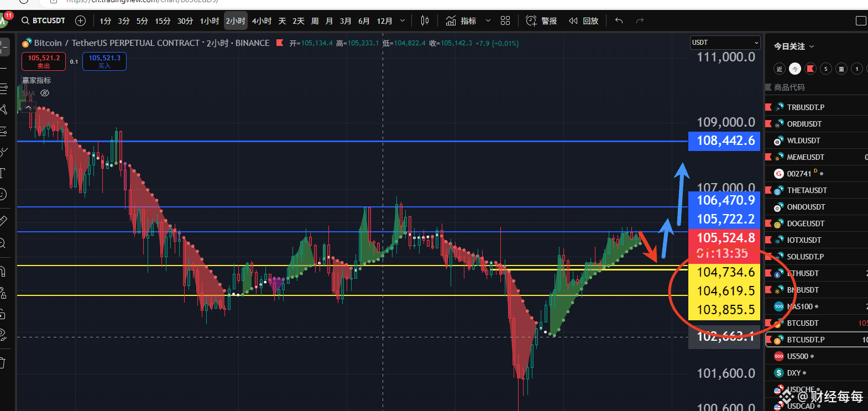Select the 2小时 timeframe

[x=236, y=20]
